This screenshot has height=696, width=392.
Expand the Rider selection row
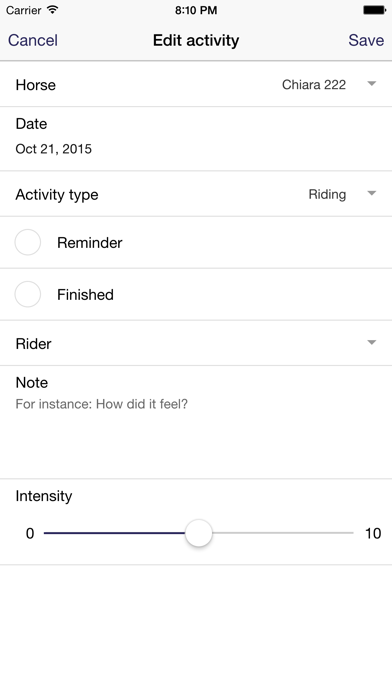tap(196, 343)
